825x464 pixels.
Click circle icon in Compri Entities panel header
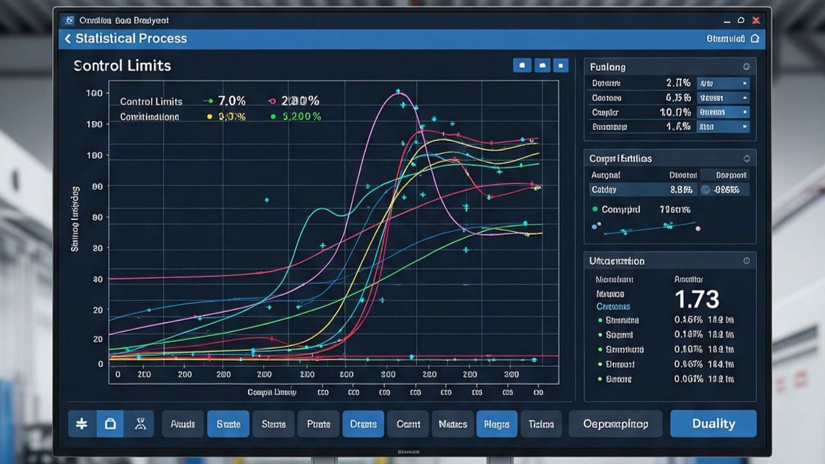click(x=747, y=158)
